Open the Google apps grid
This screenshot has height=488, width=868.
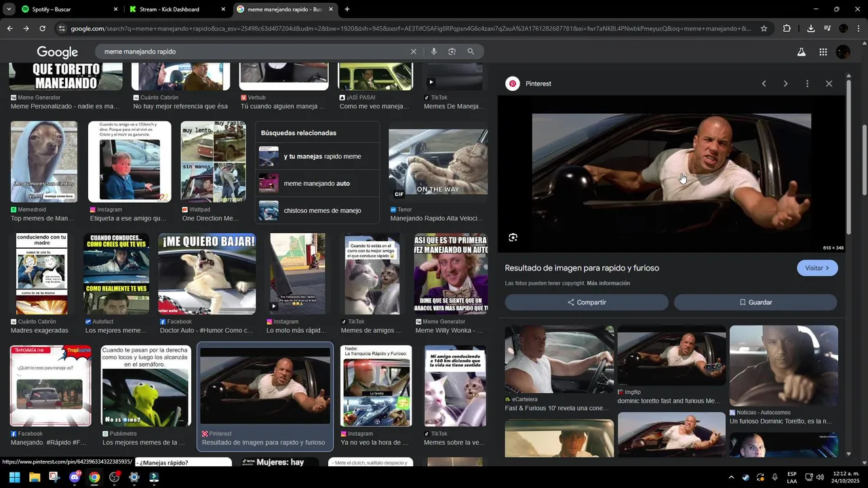(x=823, y=52)
